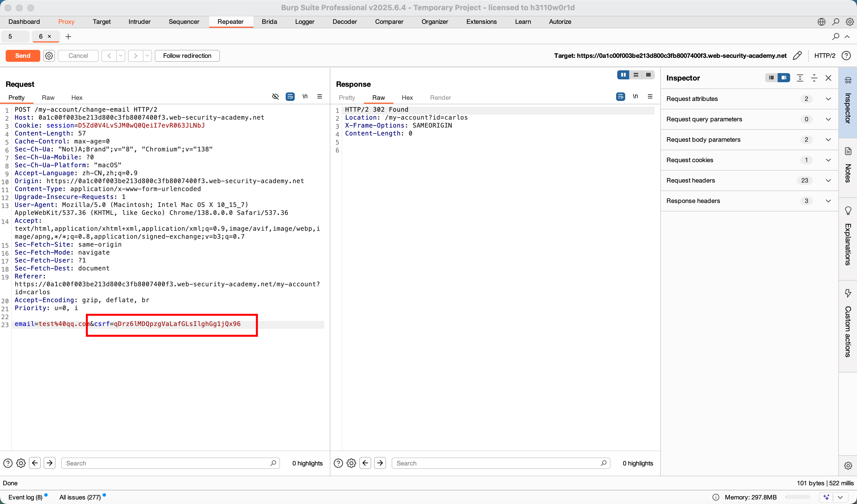This screenshot has height=504, width=857.
Task: Click the memory usage bar
Action: [797, 497]
